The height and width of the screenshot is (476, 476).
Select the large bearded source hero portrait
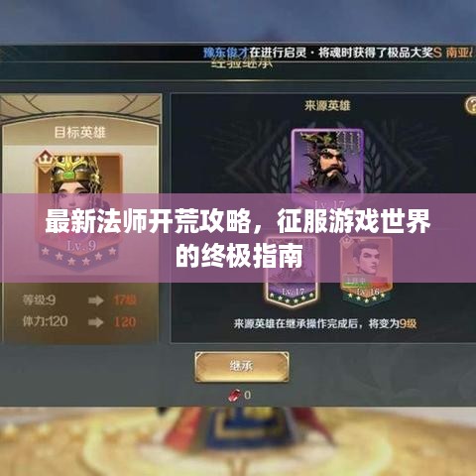327,166
